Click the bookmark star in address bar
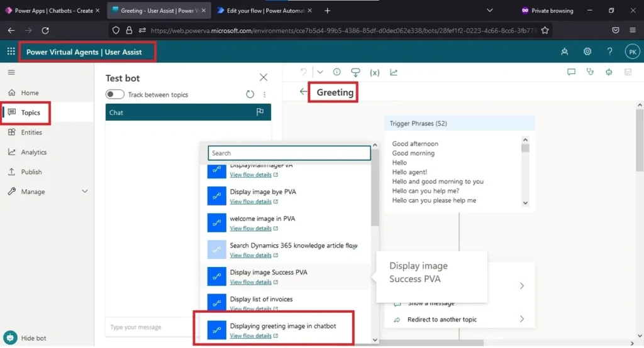The width and height of the screenshot is (644, 348). (x=545, y=30)
